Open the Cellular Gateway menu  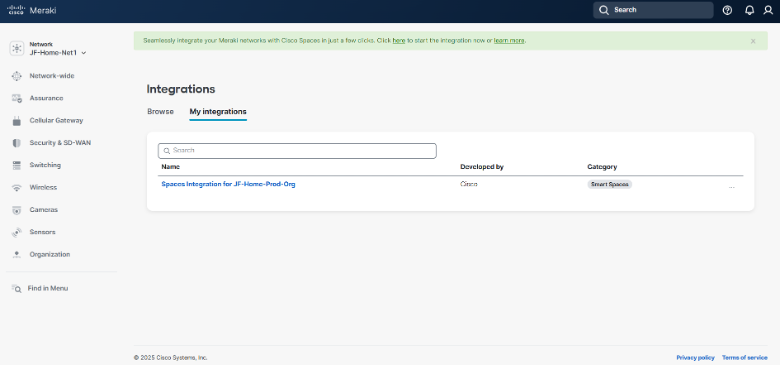click(x=56, y=121)
